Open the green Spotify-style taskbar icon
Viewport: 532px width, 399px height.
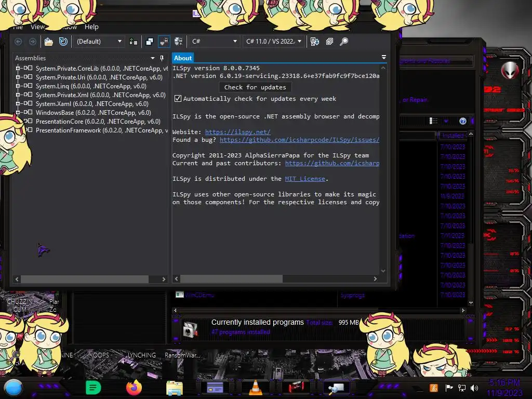point(94,388)
